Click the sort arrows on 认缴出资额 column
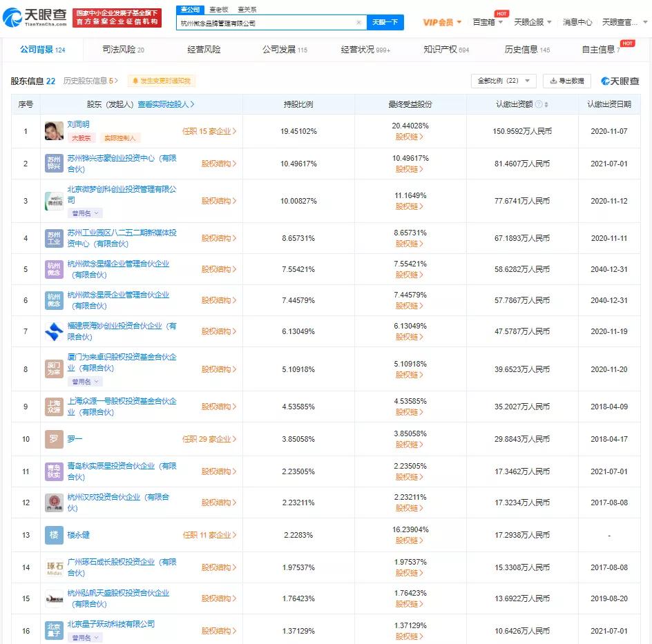 coord(546,104)
